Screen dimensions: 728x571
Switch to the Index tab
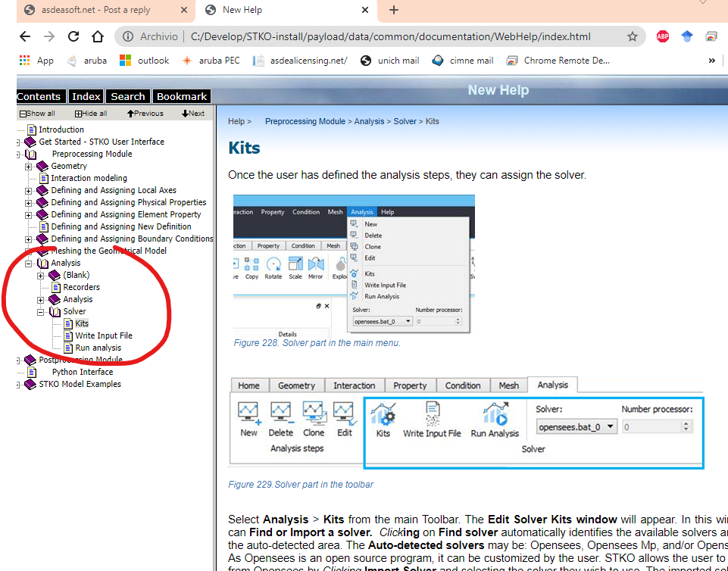coord(86,96)
